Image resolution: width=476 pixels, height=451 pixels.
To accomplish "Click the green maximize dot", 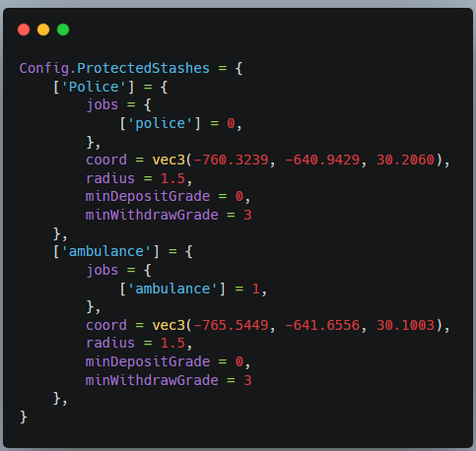I will (63, 30).
